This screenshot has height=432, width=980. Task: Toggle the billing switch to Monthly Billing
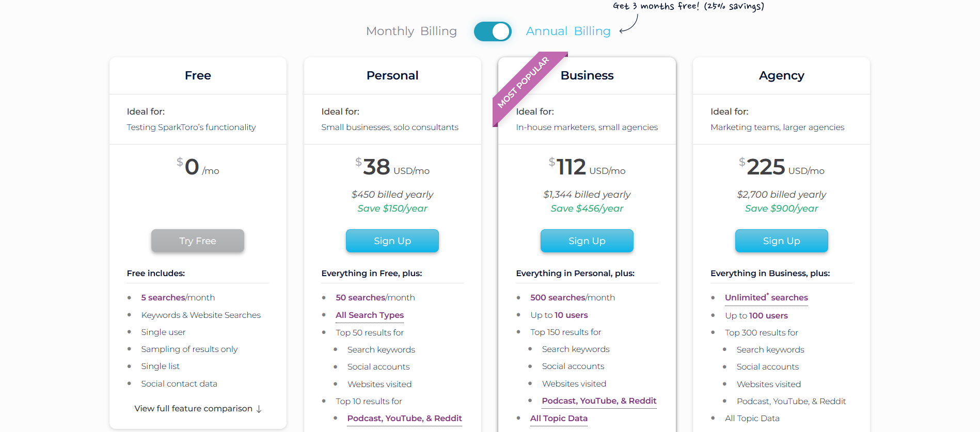(492, 31)
